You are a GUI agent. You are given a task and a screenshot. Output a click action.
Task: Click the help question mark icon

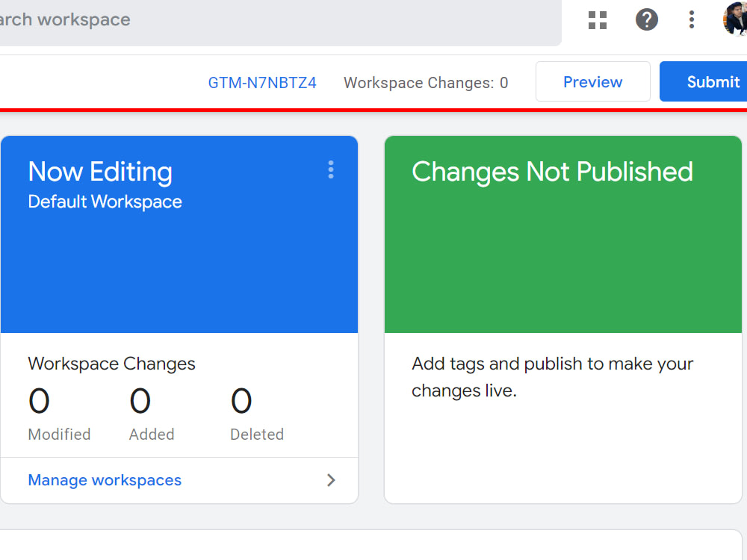[x=646, y=20]
